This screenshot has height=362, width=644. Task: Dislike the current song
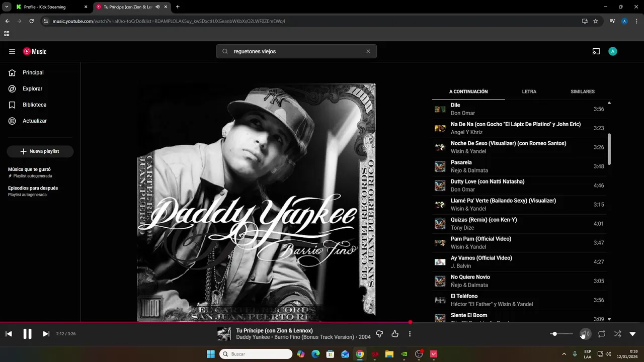[380, 334]
